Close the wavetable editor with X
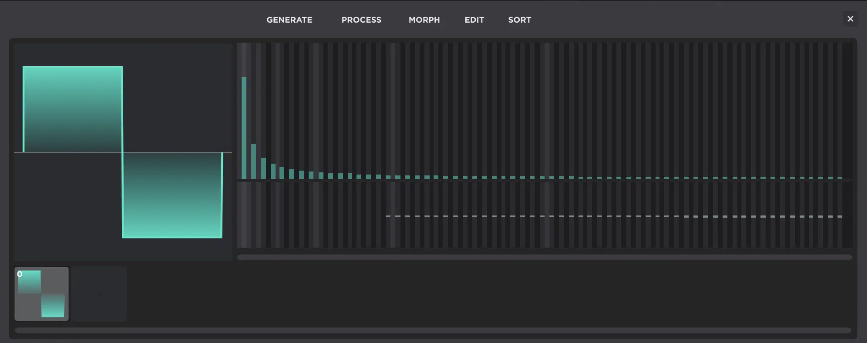This screenshot has width=868, height=343. coord(850,19)
